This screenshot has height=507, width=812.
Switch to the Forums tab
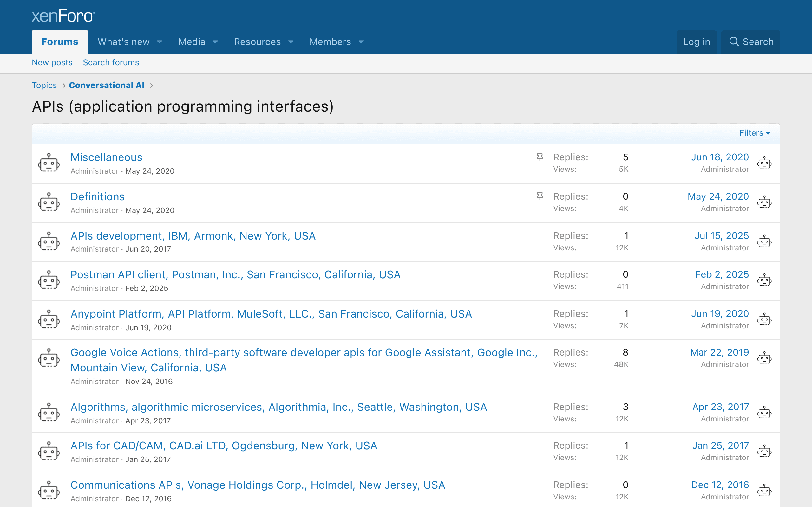(60, 42)
